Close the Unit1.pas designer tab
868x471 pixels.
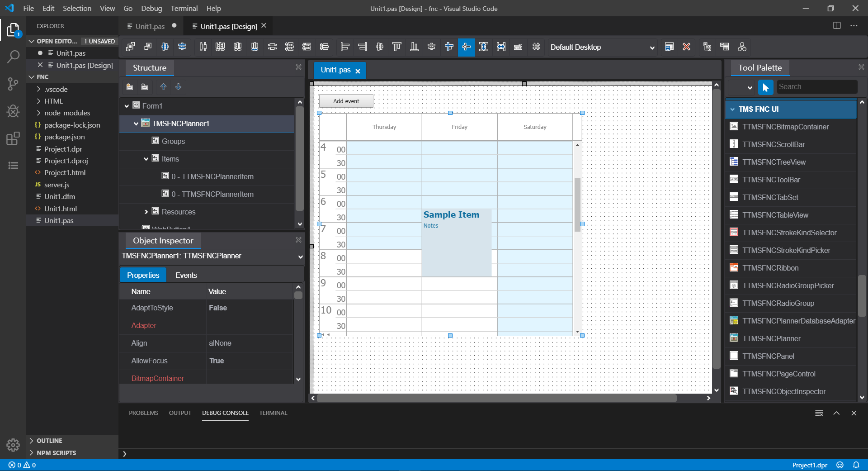click(x=358, y=71)
